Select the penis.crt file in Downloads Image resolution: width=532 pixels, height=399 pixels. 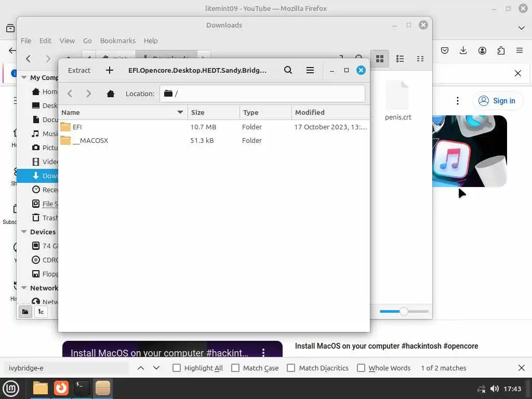(398, 101)
